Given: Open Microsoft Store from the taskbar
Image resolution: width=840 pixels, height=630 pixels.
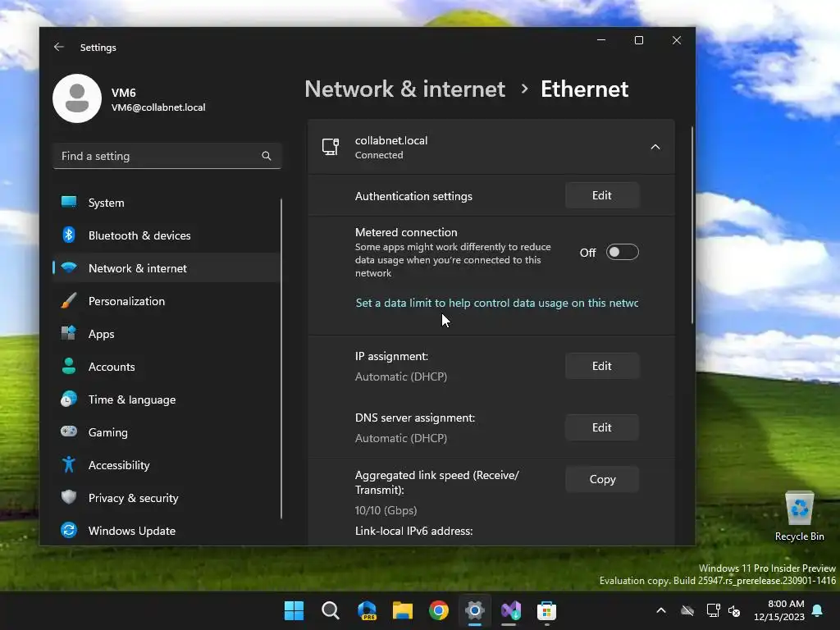Looking at the screenshot, I should point(547,610).
